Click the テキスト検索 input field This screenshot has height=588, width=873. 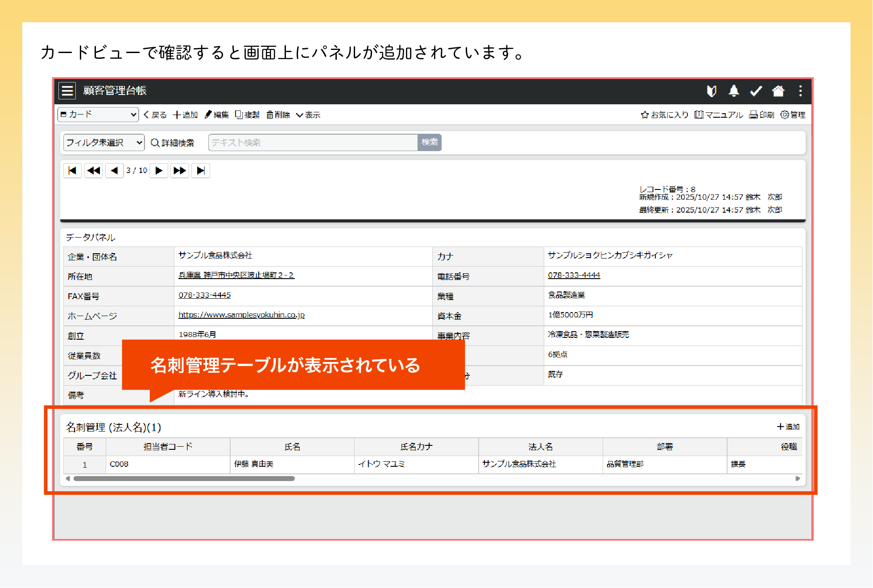pyautogui.click(x=312, y=143)
